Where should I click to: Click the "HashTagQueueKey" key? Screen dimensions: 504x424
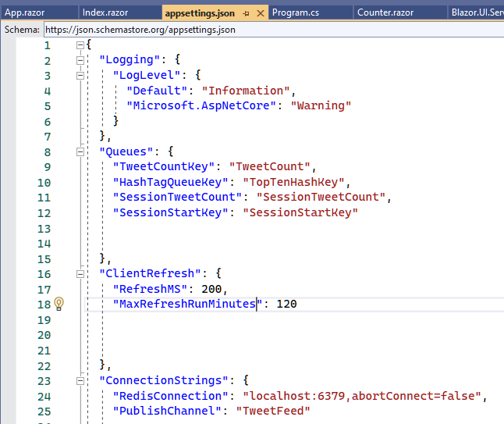[x=171, y=182]
